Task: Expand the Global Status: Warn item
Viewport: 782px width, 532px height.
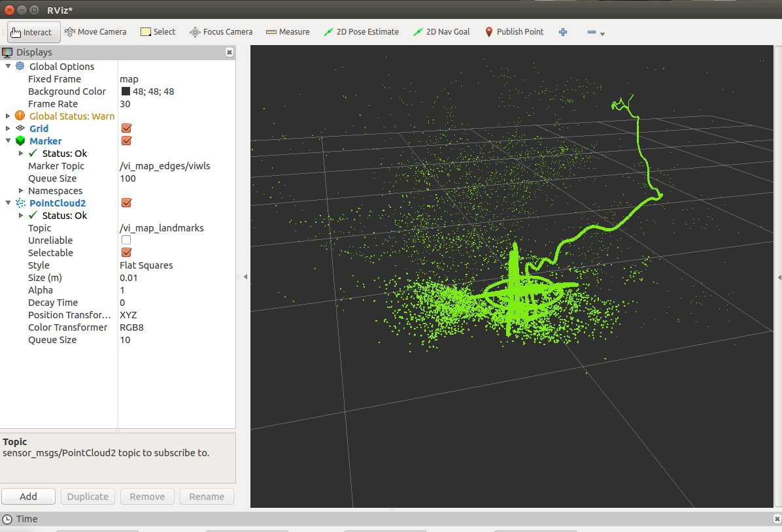Action: click(x=7, y=116)
